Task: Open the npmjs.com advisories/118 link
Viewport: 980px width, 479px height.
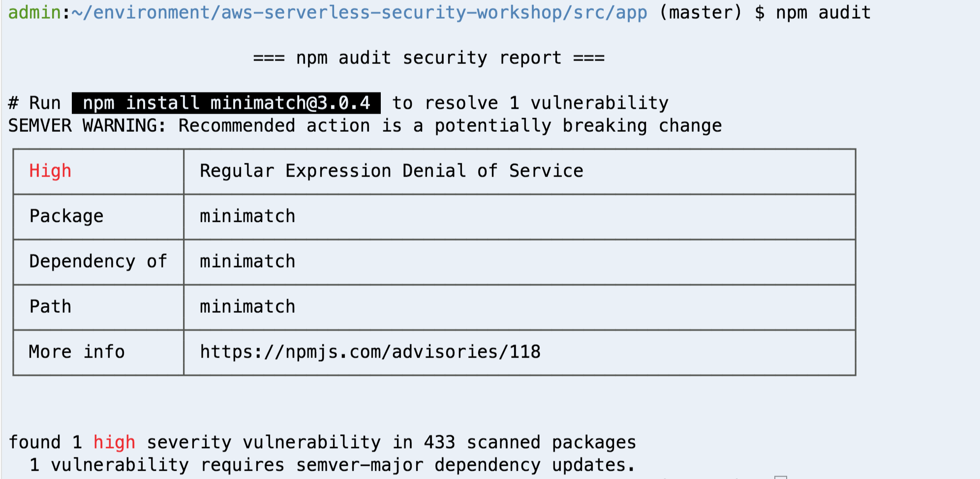Action: point(370,352)
